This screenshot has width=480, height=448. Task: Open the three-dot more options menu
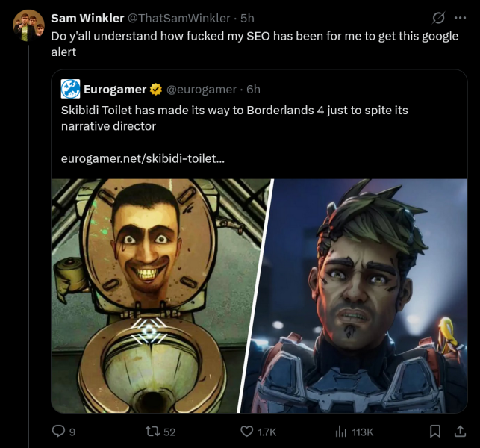coord(460,18)
